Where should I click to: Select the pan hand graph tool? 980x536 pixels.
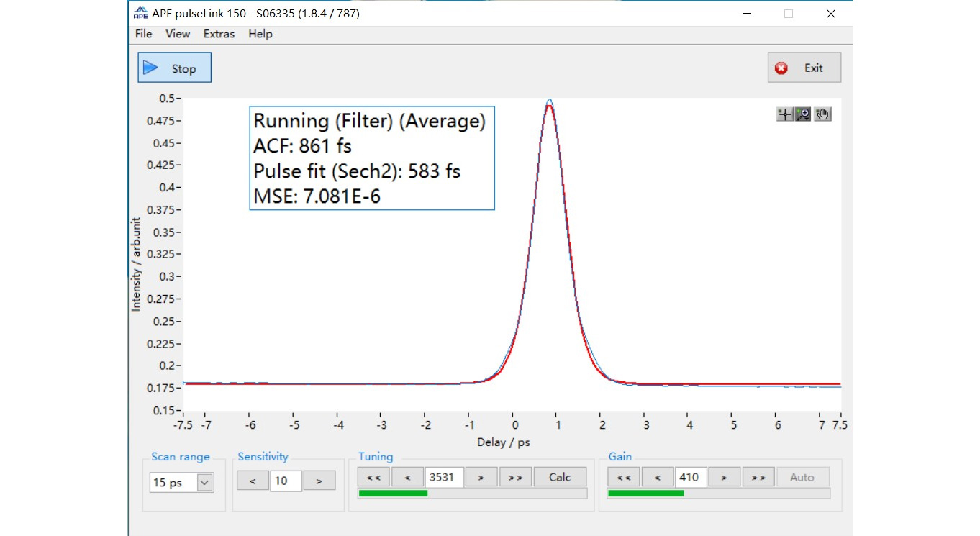[x=822, y=114]
